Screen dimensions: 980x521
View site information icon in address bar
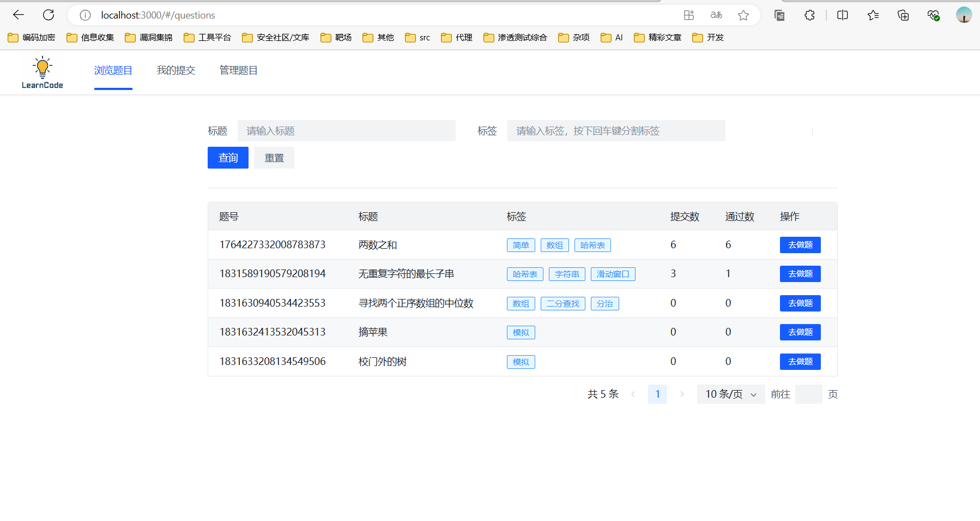tap(85, 15)
